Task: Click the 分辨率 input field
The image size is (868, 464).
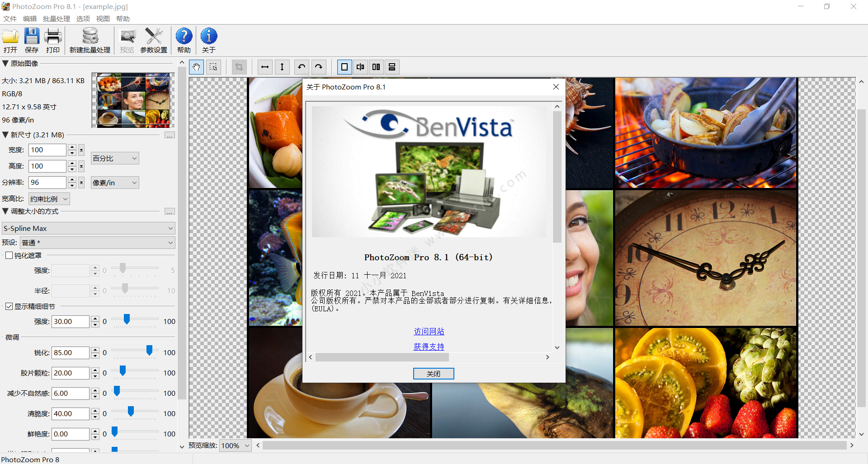Action: [x=47, y=183]
